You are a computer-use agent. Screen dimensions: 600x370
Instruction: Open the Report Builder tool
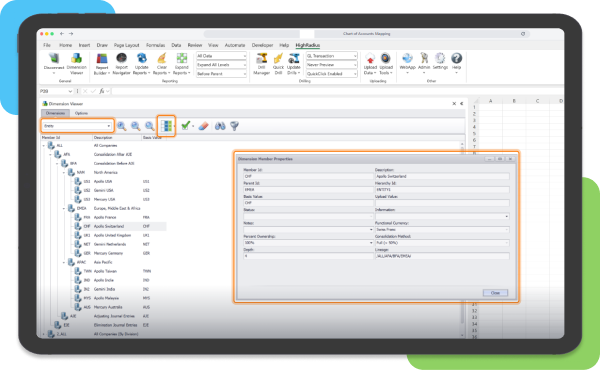point(102,64)
